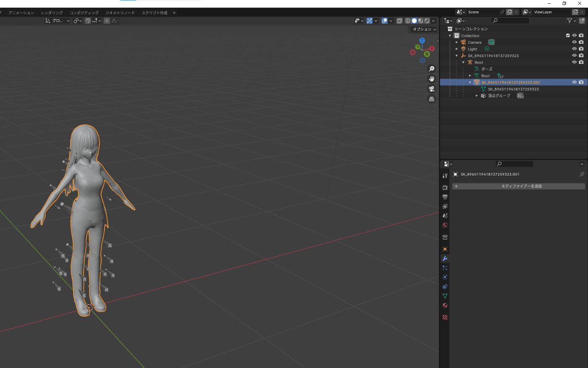
Task: Open the viewport shading options dropdown
Action: click(433, 21)
